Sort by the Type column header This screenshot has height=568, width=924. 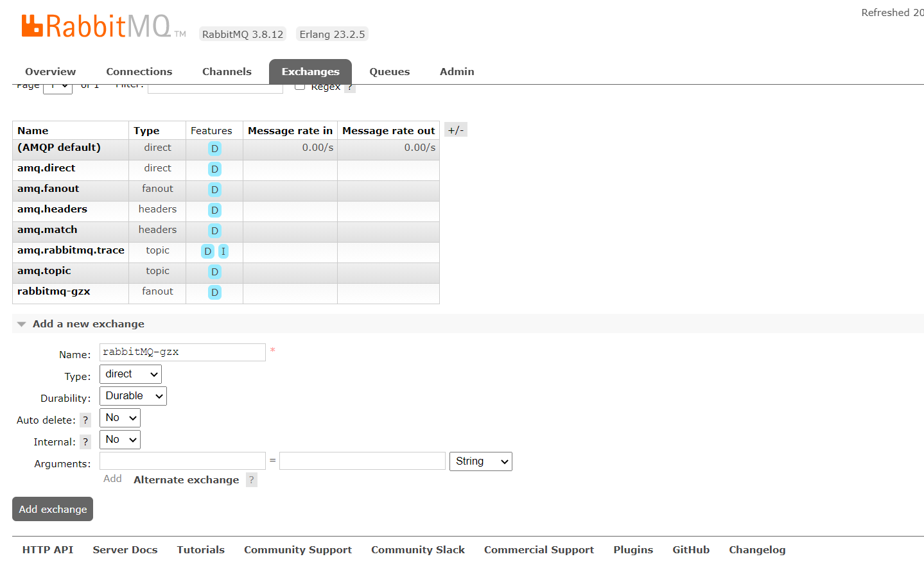coord(146,131)
